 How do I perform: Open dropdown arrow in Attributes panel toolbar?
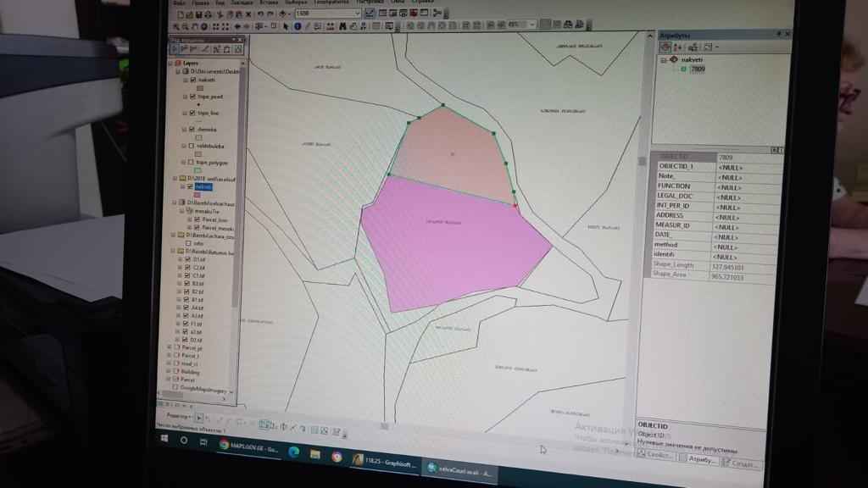coord(717,47)
